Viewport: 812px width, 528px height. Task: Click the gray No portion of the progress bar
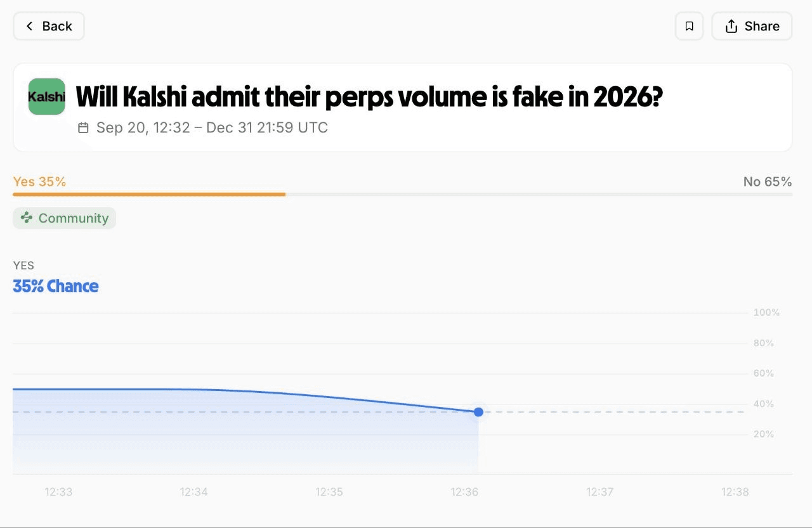pyautogui.click(x=539, y=194)
